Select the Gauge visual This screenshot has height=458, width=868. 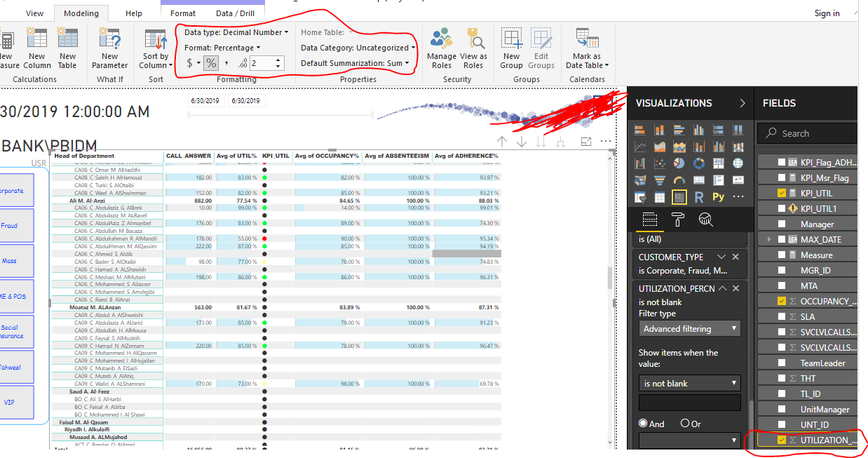(x=679, y=180)
